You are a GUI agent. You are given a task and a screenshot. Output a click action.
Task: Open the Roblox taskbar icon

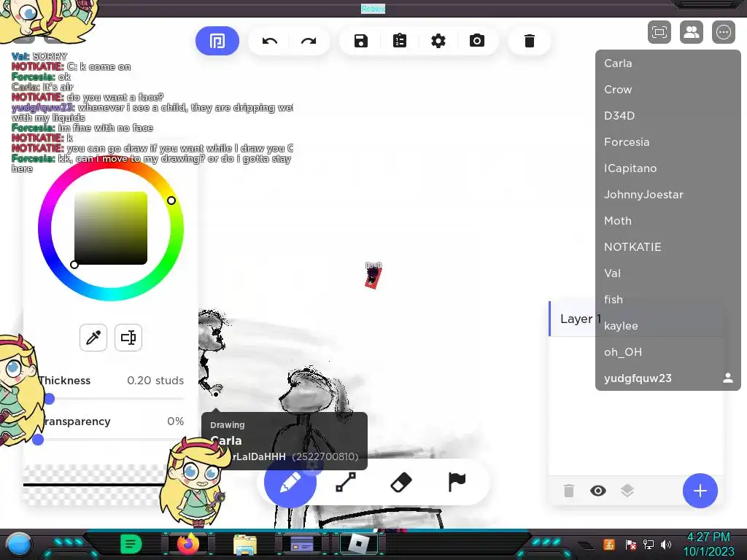[x=359, y=543]
